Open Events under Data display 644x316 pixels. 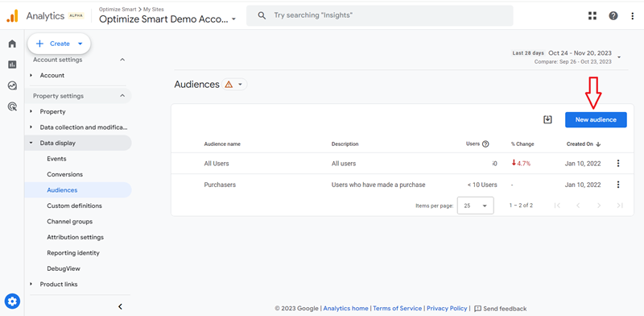(56, 159)
